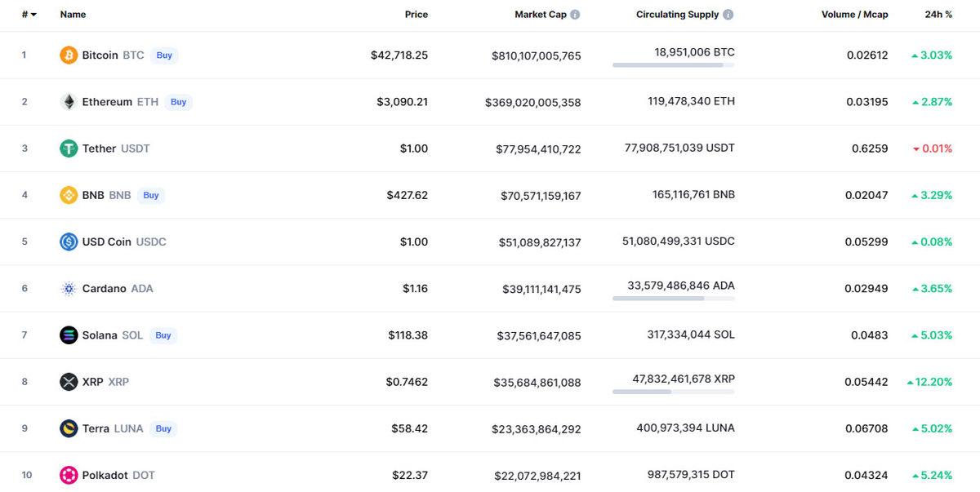980x492 pixels.
Task: Click the BNB coin logo
Action: tap(69, 194)
